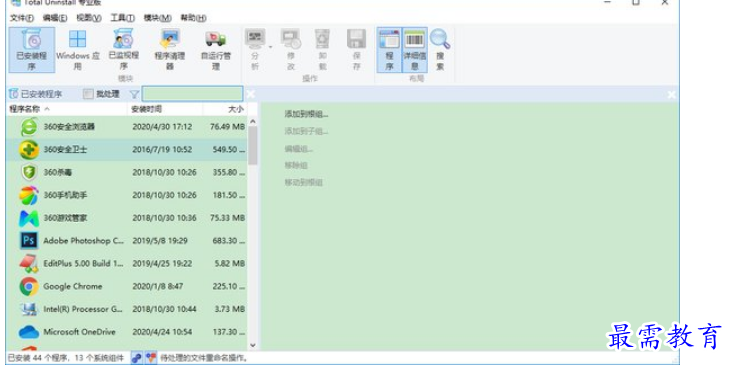The height and width of the screenshot is (368, 730).
Task: Expand the 分析 dropdown arrow
Action: point(270,47)
